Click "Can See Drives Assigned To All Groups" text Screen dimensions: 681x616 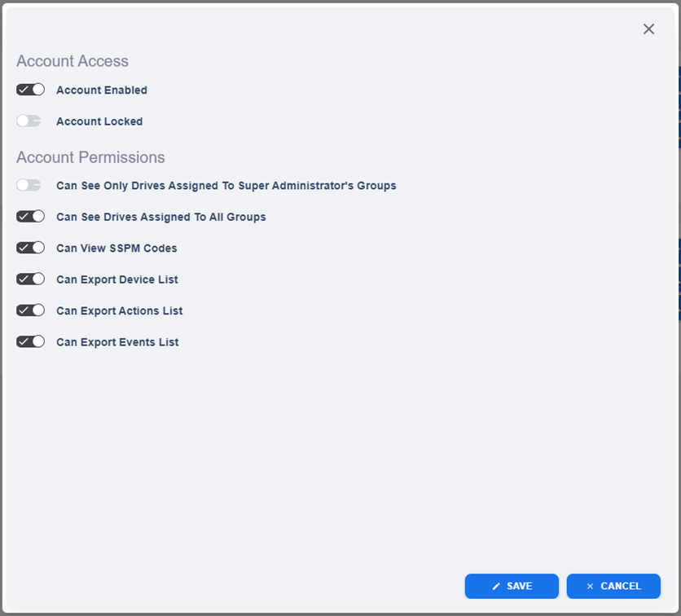(x=161, y=217)
